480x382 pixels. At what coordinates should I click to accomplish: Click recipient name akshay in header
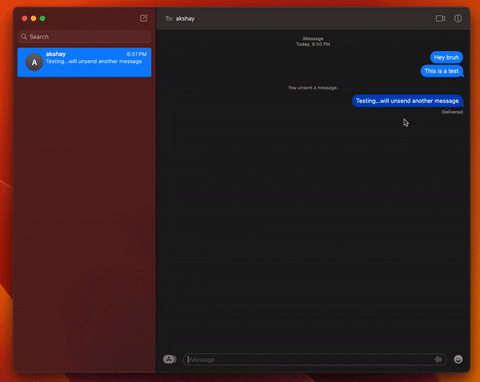[185, 19]
